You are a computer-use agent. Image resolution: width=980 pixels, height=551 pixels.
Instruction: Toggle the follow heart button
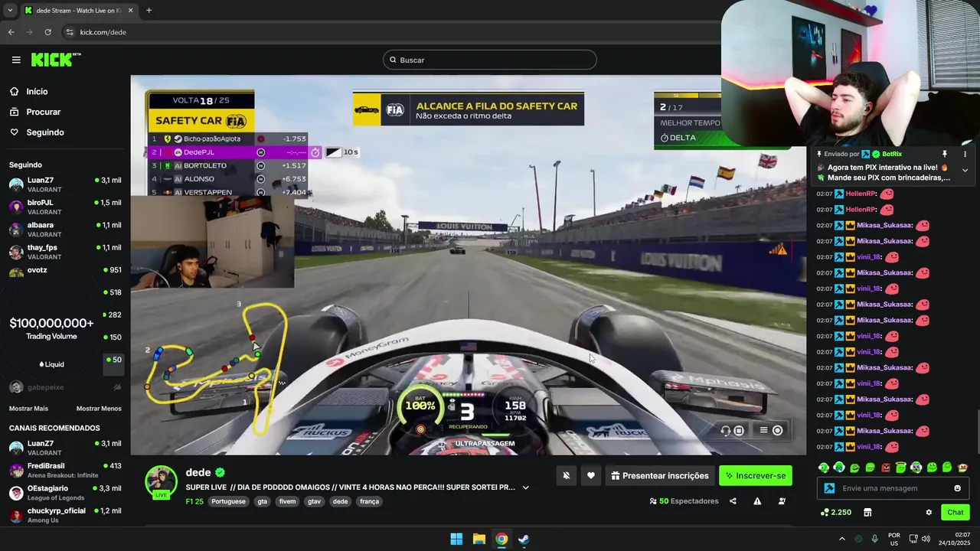pos(590,476)
